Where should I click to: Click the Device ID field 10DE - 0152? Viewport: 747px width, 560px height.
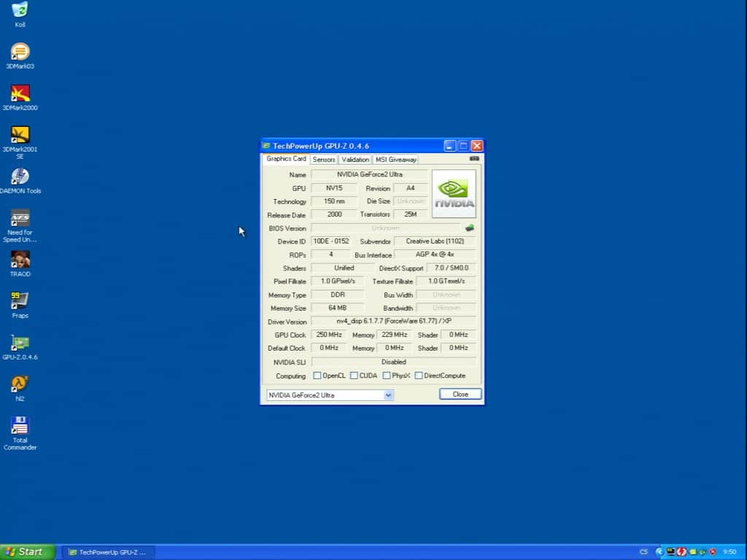pos(331,241)
